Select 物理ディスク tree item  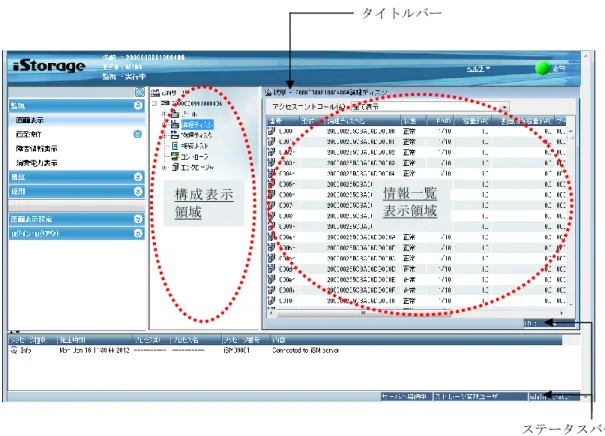tap(197, 135)
